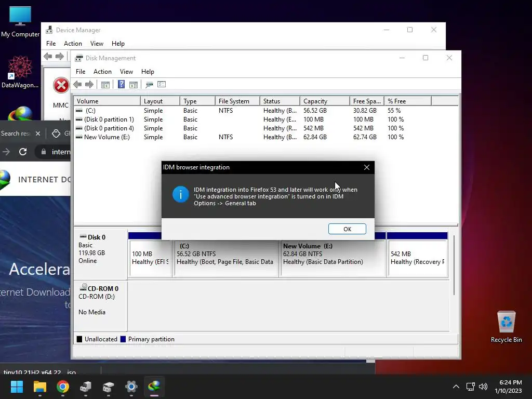Click the red MMC error icon
The image size is (532, 399).
61,85
